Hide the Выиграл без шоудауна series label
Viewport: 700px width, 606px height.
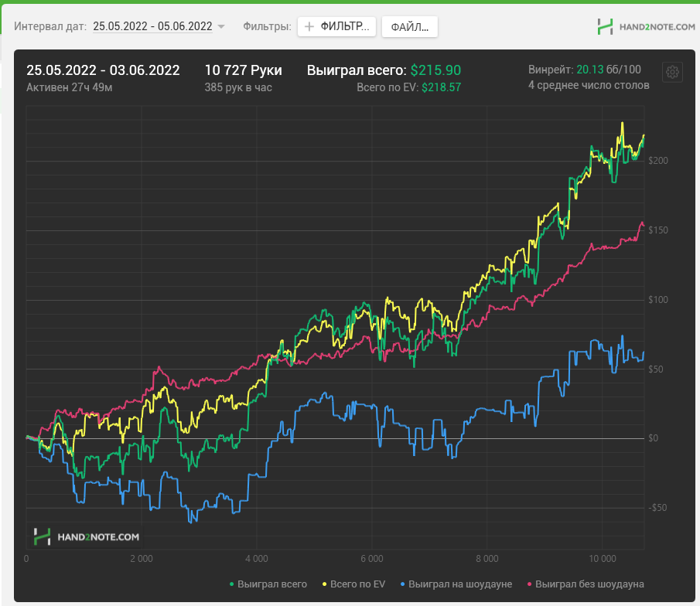click(x=589, y=584)
